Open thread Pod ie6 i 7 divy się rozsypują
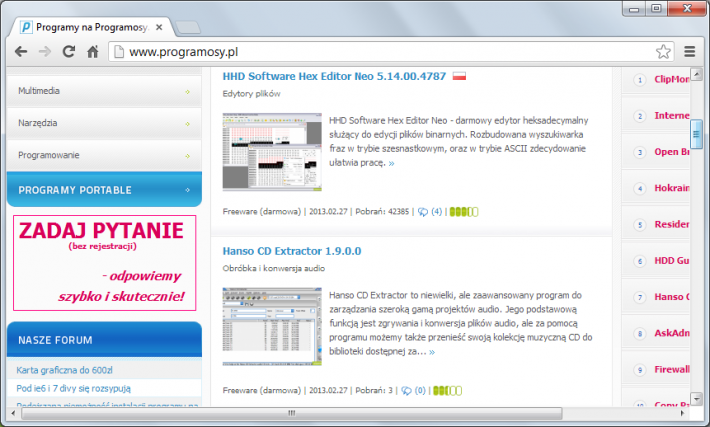The image size is (710, 427). click(73, 388)
